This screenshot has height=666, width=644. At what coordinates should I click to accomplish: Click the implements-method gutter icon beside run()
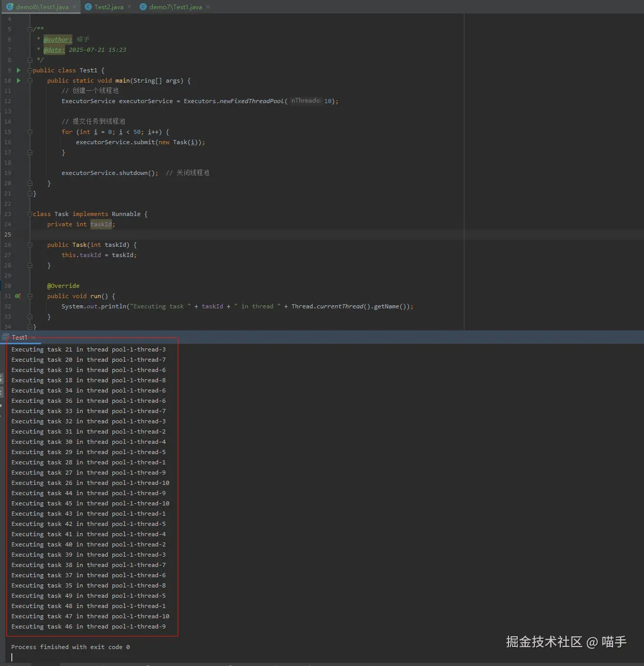[x=18, y=296]
